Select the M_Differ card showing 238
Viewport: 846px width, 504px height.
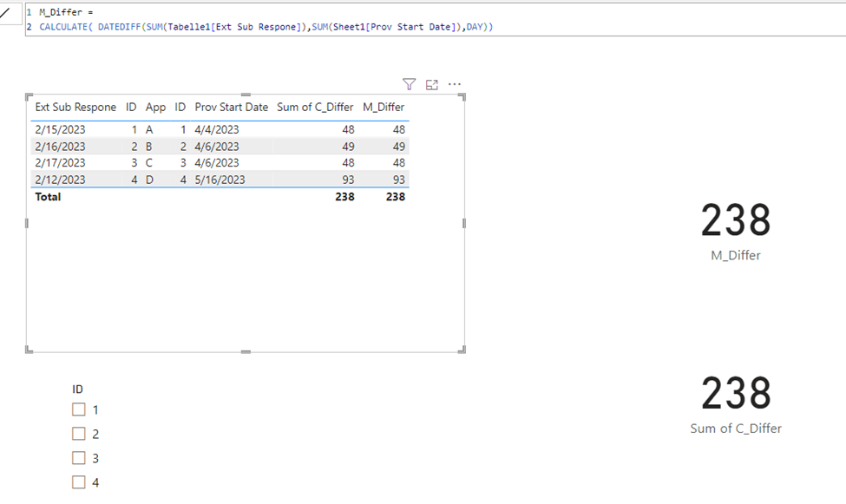[736, 231]
